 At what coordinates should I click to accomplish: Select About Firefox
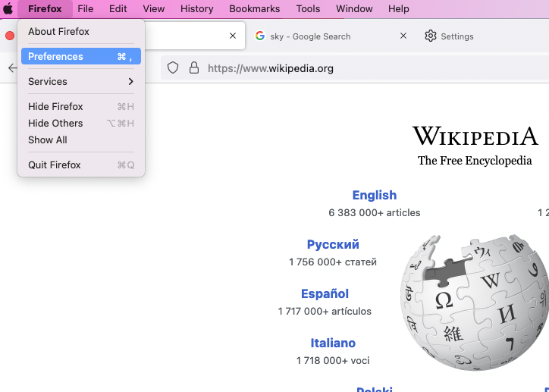click(81, 32)
